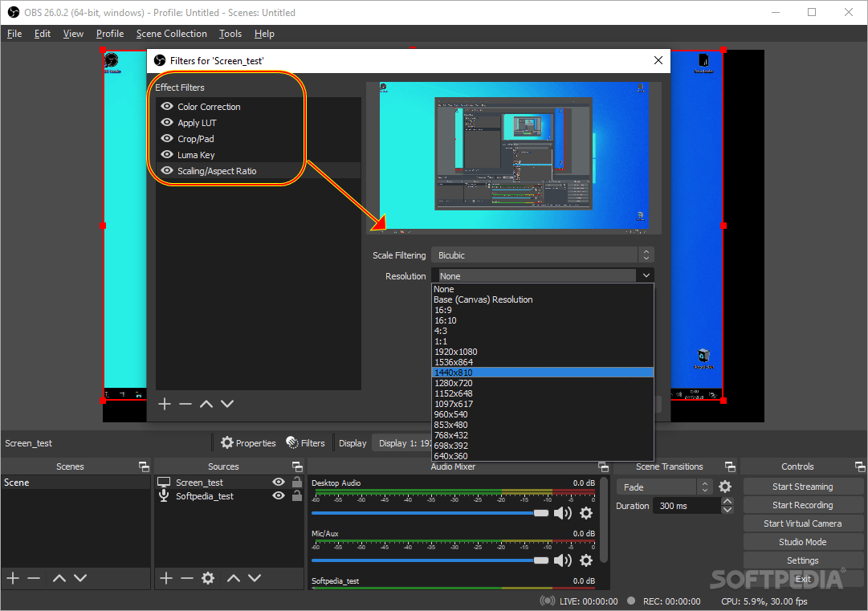The image size is (868, 611).
Task: Remove selected source with minus icon
Action: (187, 578)
